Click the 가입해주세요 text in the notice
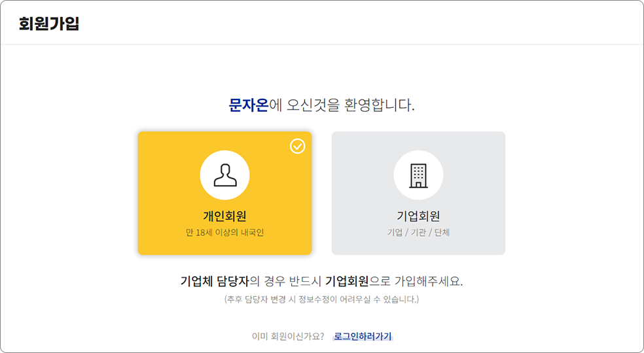Screen dimensions: 644x353 pyautogui.click(x=427, y=282)
